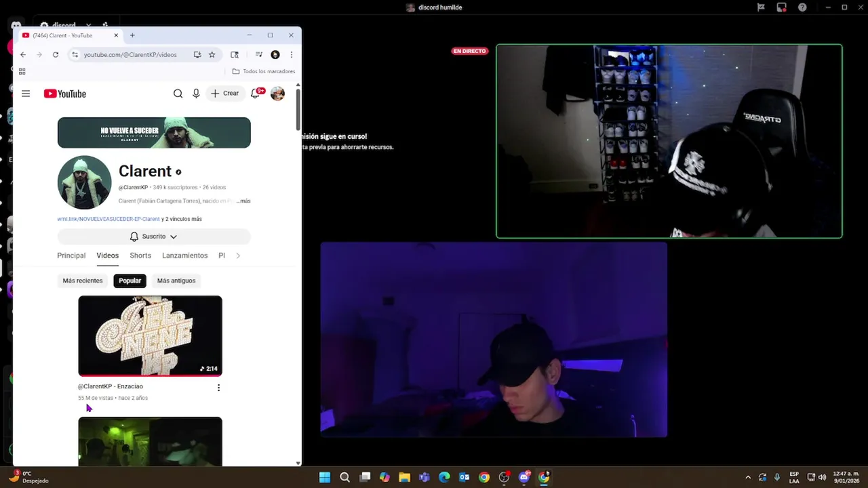Select the Videos channel tab

coord(107,256)
